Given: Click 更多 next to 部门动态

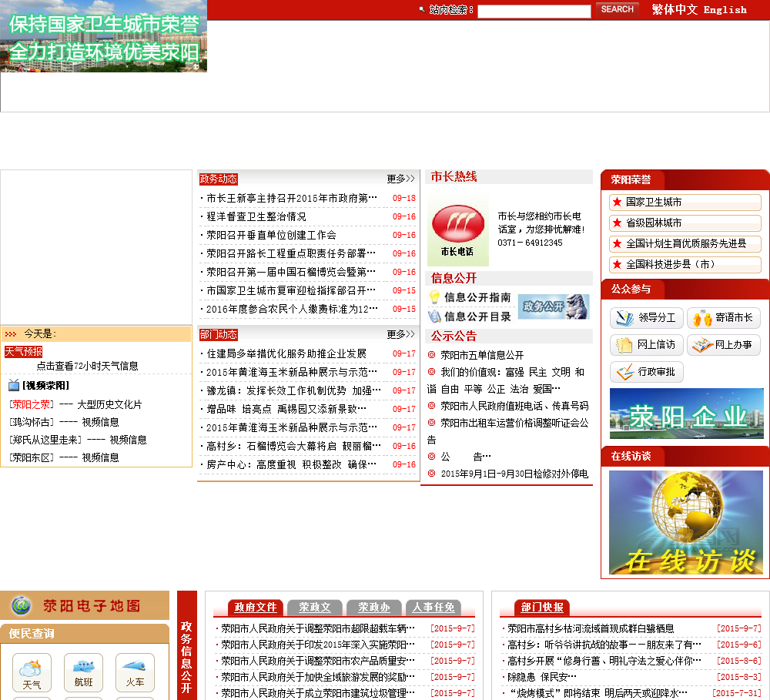Looking at the screenshot, I should click(400, 334).
